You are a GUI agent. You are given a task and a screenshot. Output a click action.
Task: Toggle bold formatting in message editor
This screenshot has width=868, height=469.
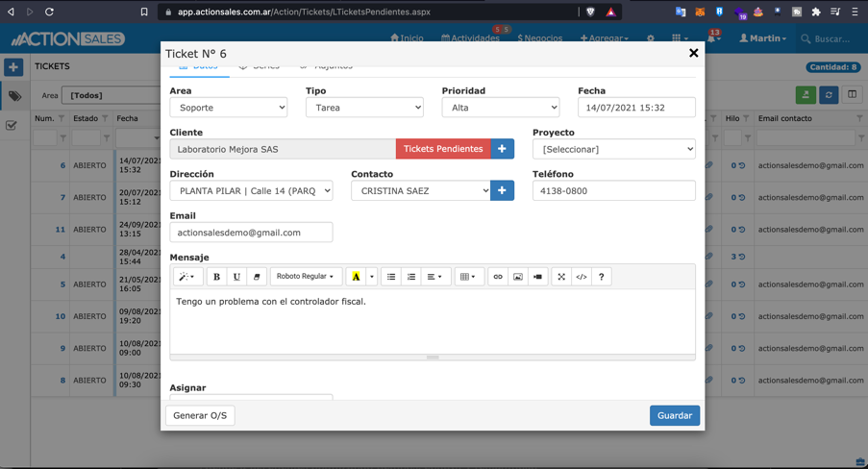[x=216, y=277]
